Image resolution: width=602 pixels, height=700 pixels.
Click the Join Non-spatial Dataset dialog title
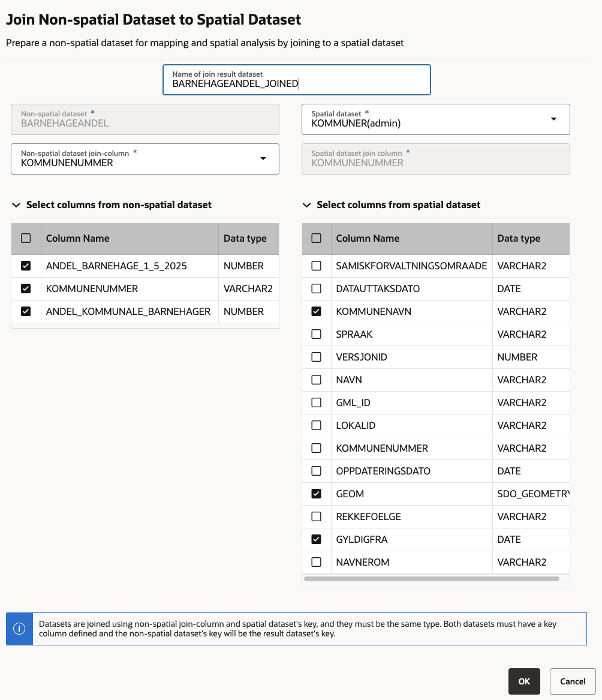pyautogui.click(x=153, y=20)
